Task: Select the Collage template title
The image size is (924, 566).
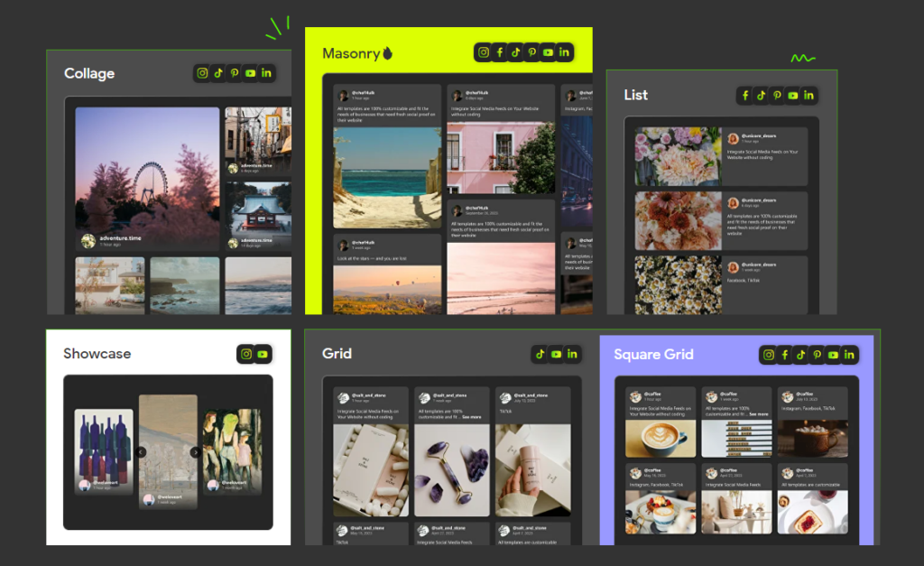Action: click(x=89, y=74)
